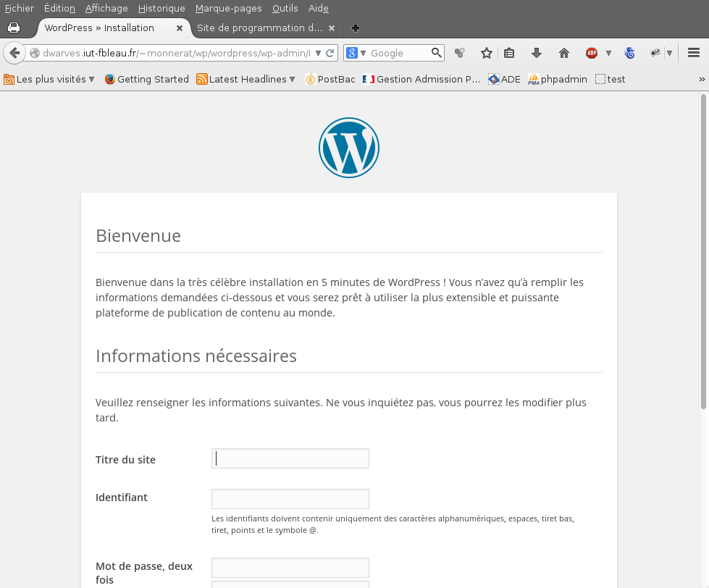Open the Aide menu
This screenshot has width=709, height=588.
pyautogui.click(x=319, y=8)
